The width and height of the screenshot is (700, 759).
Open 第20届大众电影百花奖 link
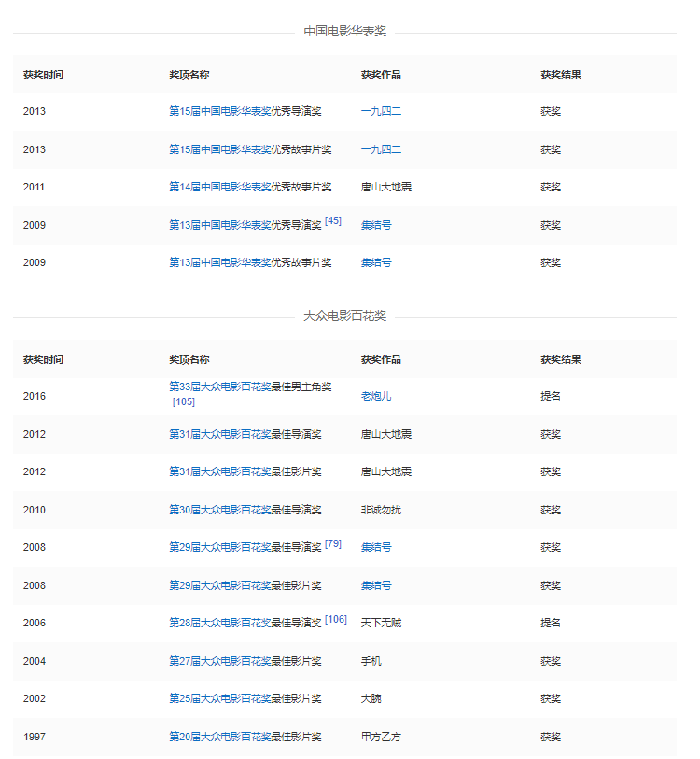tap(219, 737)
